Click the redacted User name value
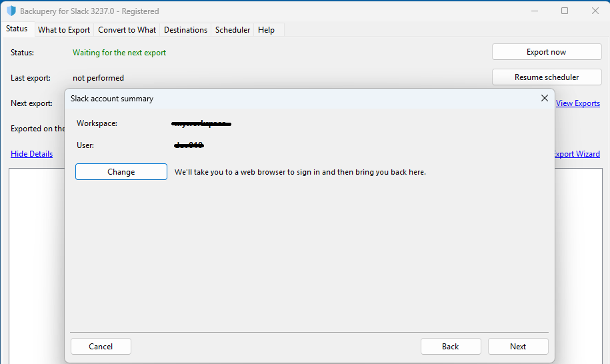Image resolution: width=610 pixels, height=364 pixels. pos(189,145)
